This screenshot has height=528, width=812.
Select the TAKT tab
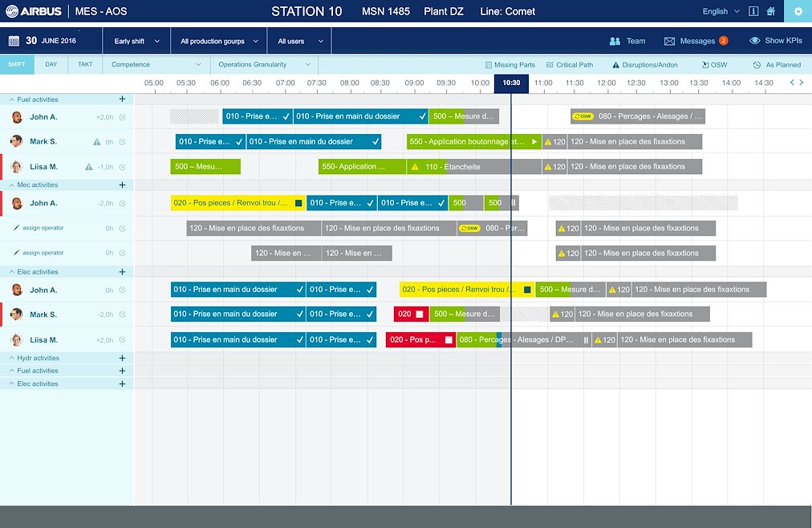coord(85,65)
